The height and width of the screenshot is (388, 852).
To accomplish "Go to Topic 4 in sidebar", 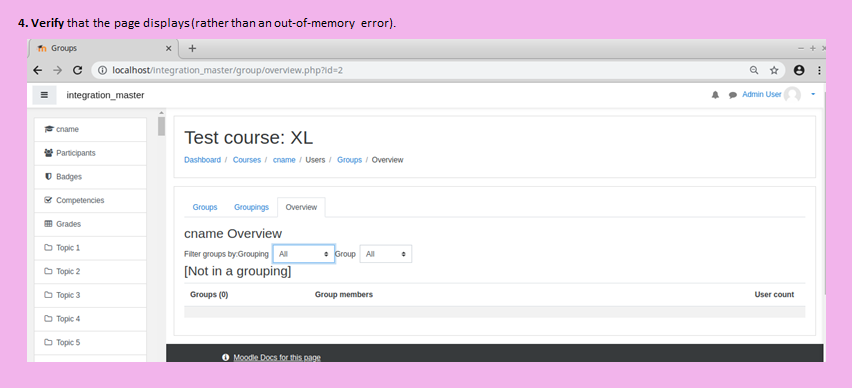I will click(90, 319).
